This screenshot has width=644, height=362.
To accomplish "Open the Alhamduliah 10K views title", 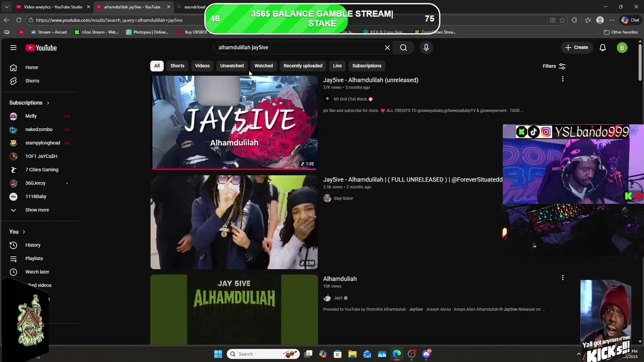I will tap(340, 279).
